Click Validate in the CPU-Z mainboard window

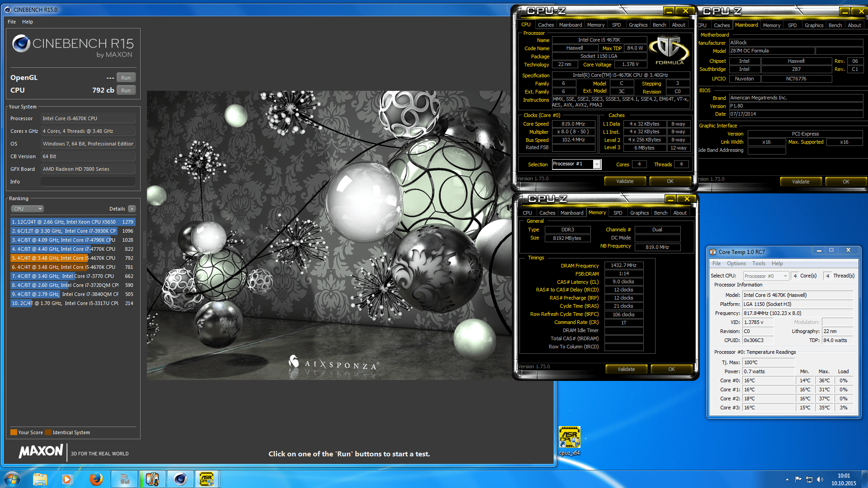pyautogui.click(x=801, y=182)
